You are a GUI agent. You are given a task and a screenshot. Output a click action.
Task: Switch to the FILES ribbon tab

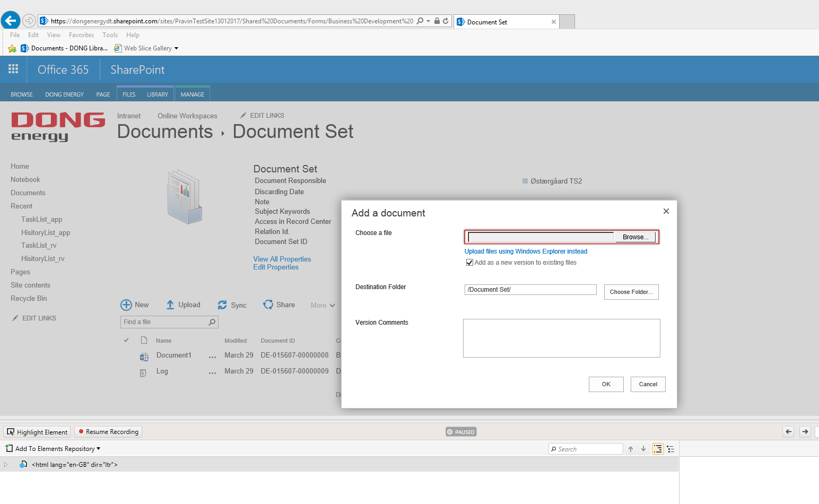point(129,94)
